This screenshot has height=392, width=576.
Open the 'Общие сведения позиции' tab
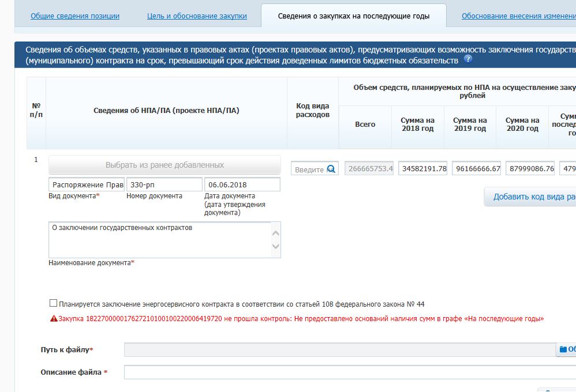click(75, 16)
